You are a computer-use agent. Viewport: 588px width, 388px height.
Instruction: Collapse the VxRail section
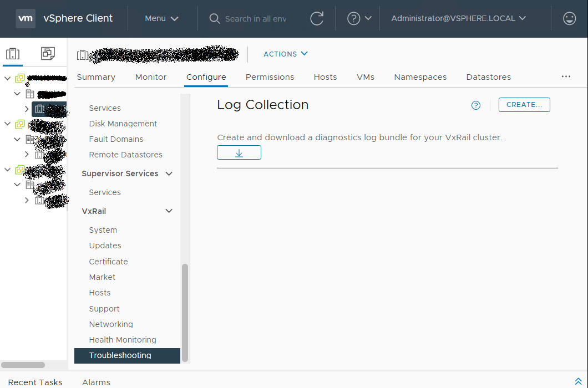pyautogui.click(x=169, y=211)
